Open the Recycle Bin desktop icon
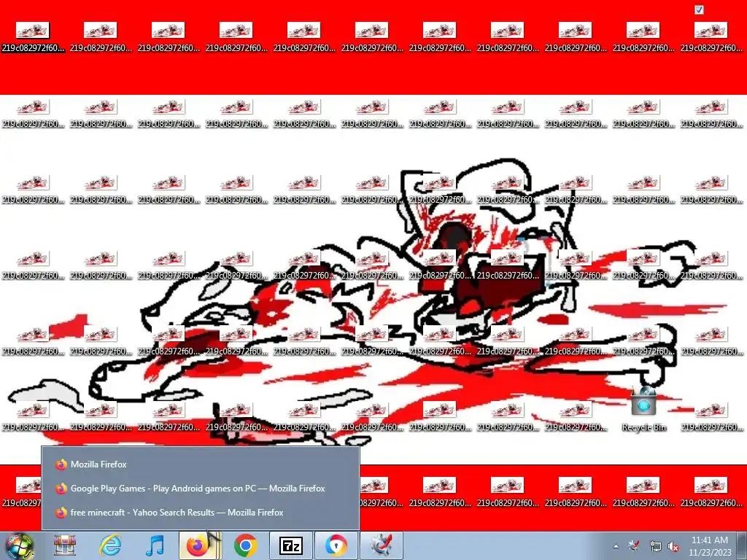This screenshot has height=560, width=747. pos(643,410)
